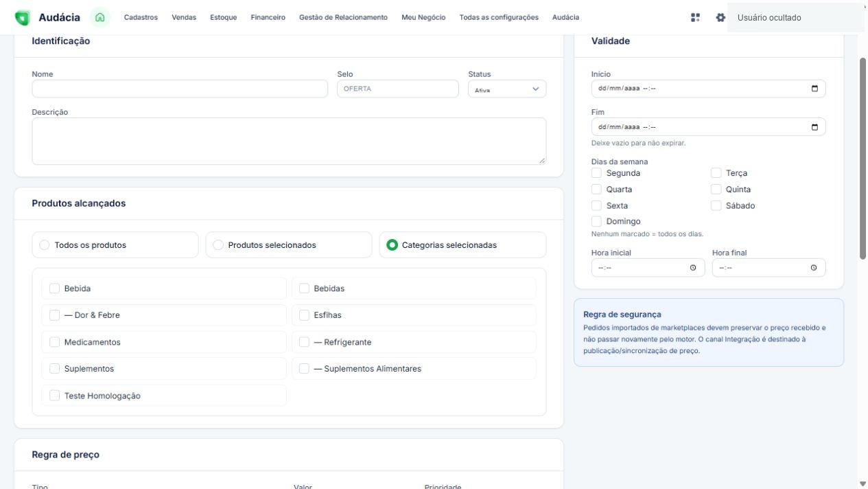Screen dimensions: 868x489
Task: Go to the home page icon
Action: pos(100,18)
